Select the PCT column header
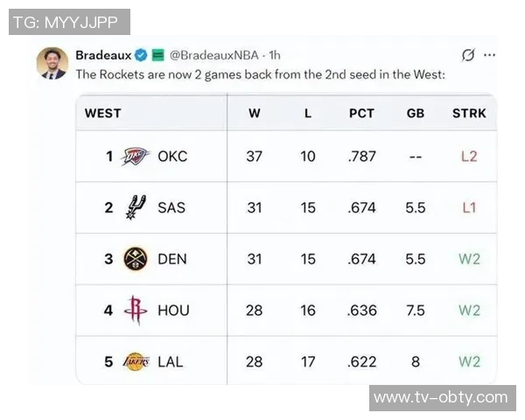 [x=361, y=113]
